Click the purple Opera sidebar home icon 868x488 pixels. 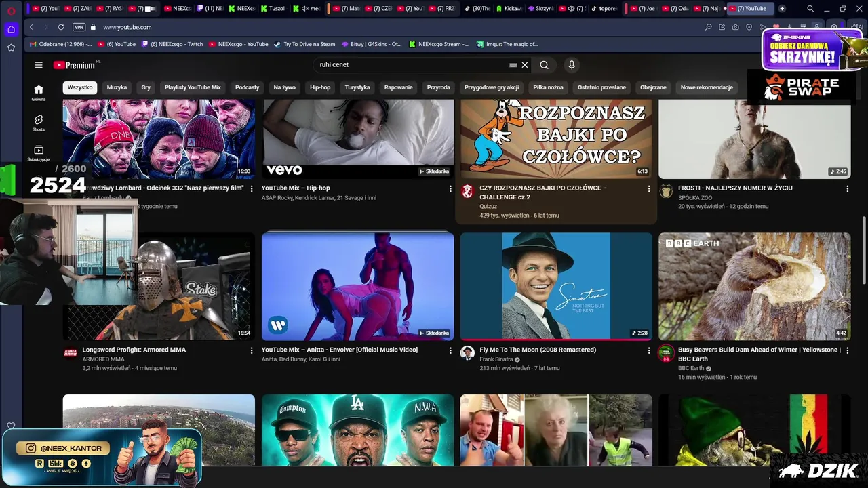12,29
